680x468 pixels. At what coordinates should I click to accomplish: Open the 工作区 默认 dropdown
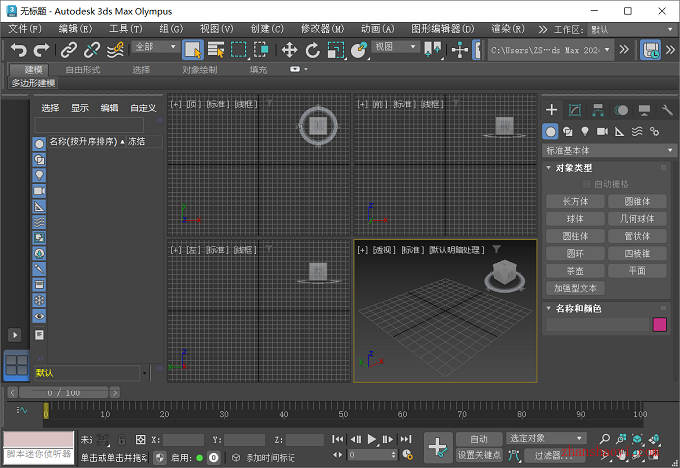pos(631,29)
